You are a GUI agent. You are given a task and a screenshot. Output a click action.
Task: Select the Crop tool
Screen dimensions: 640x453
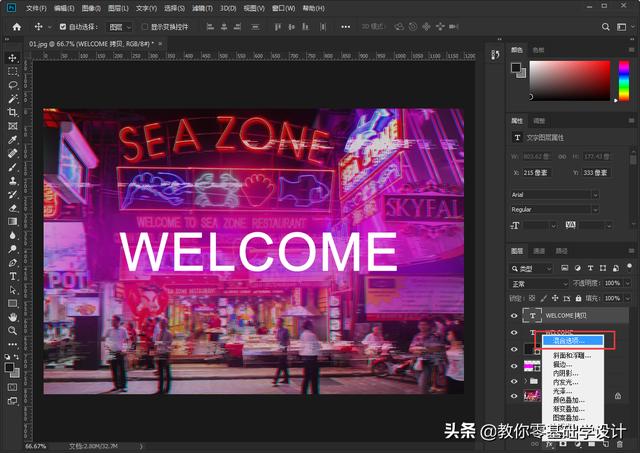coord(13,112)
